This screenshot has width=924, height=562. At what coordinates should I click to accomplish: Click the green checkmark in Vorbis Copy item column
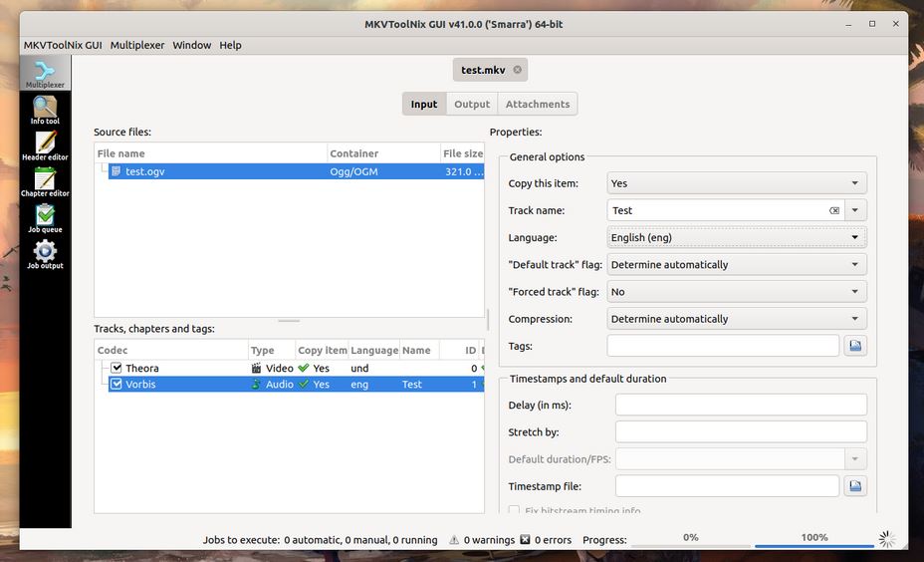click(304, 384)
